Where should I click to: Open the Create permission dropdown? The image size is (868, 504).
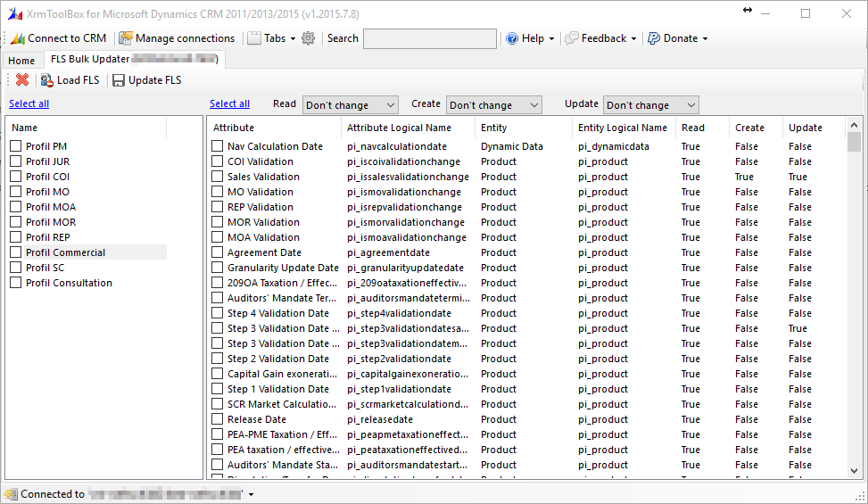pyautogui.click(x=494, y=105)
